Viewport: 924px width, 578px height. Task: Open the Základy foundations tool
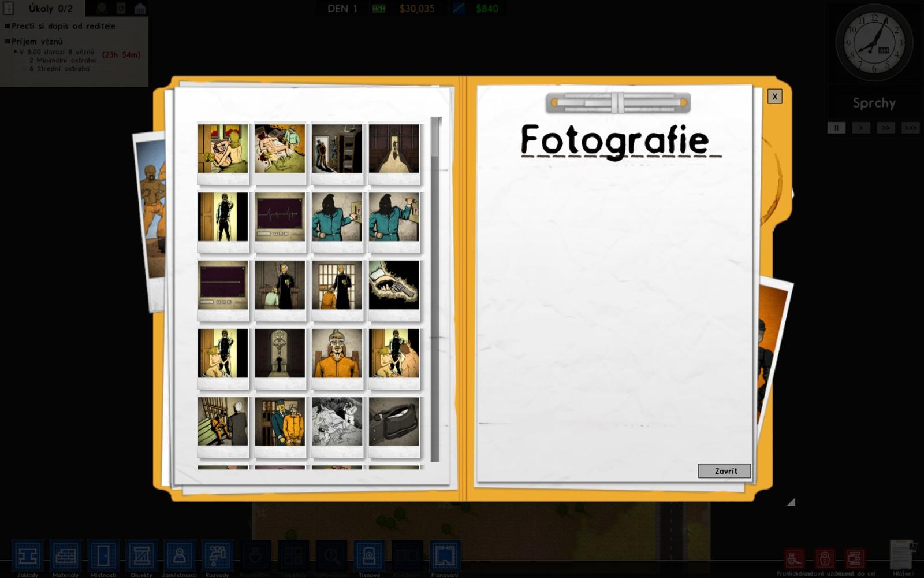tap(27, 556)
